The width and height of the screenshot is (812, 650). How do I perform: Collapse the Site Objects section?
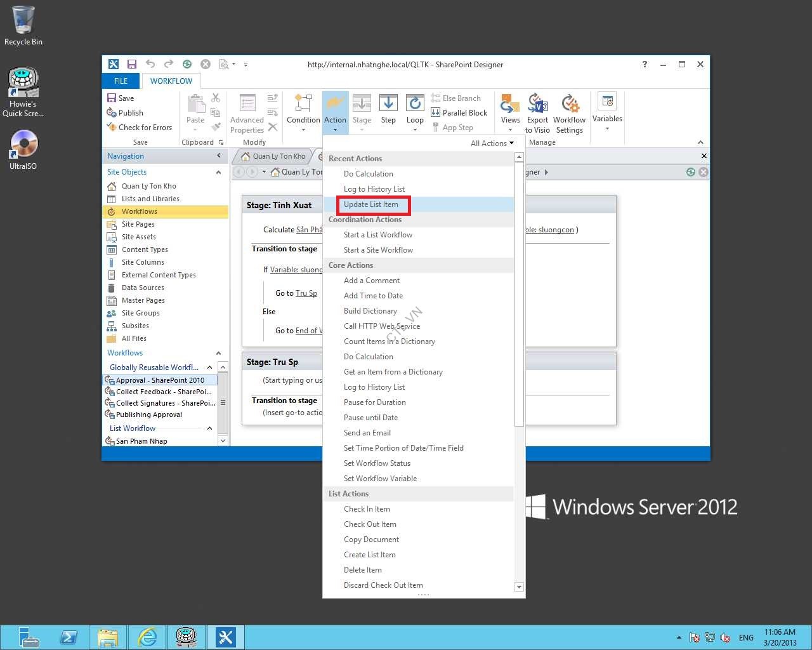coord(218,172)
